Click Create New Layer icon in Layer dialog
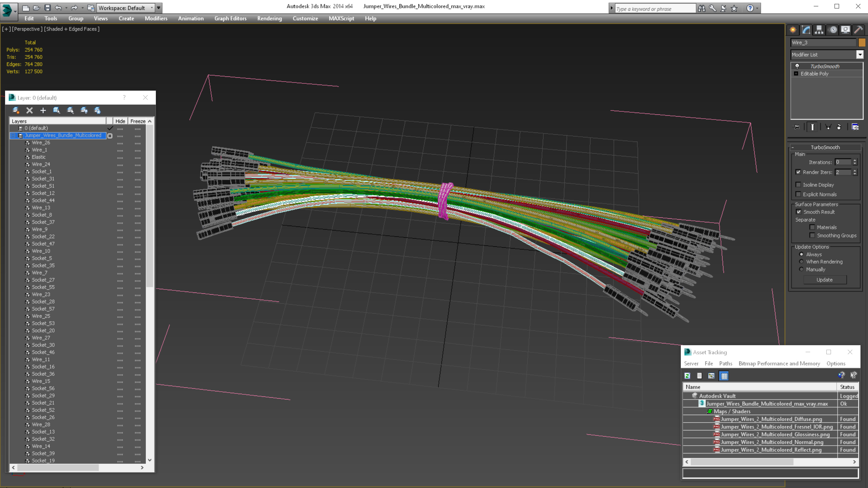 15,110
